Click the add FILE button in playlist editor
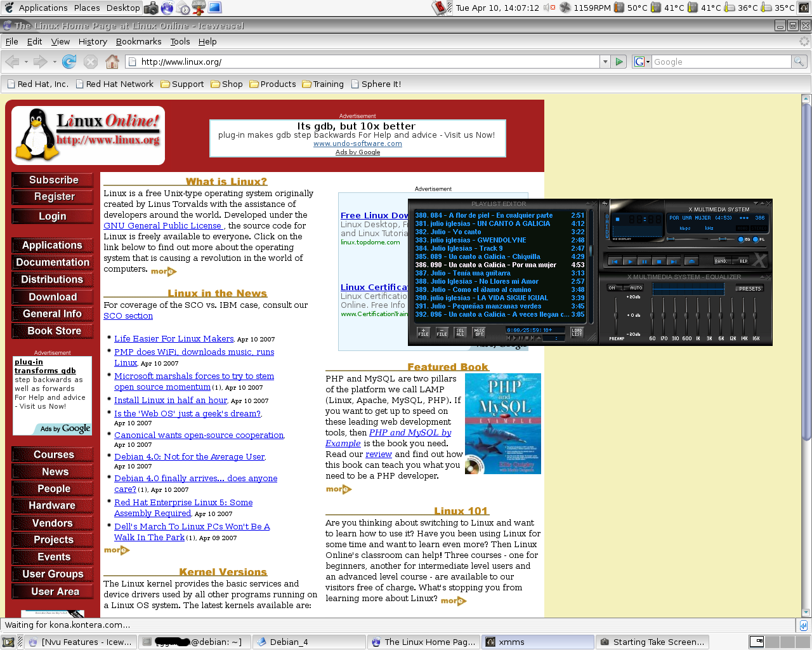Image resolution: width=812 pixels, height=650 pixels. [423, 332]
